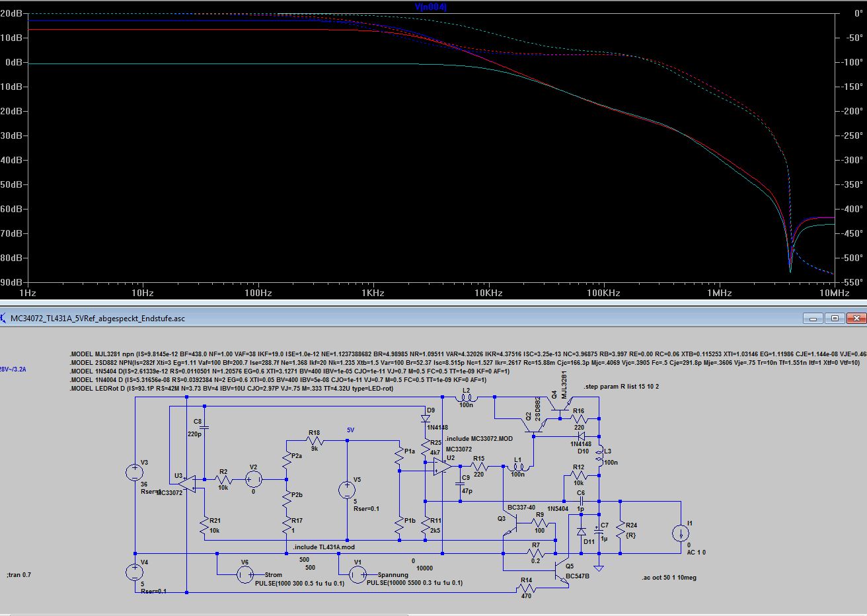Click the .ac oct 50 1 10meg directive
The width and height of the screenshot is (867, 616).
669,578
